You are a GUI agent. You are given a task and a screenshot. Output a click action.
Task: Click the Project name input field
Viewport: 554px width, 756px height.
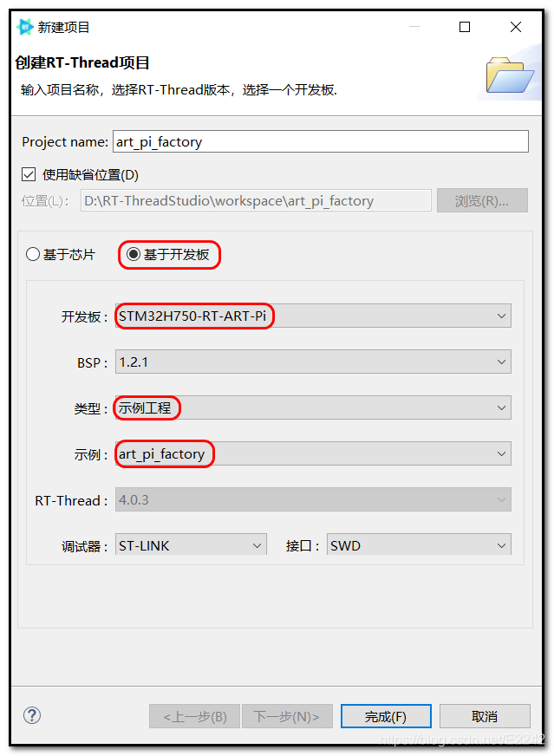(321, 141)
